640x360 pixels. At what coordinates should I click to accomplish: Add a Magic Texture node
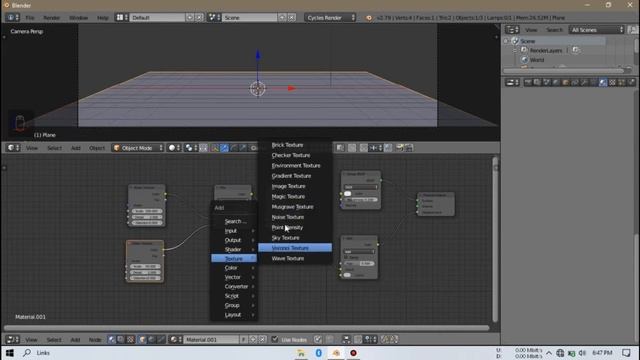[288, 196]
